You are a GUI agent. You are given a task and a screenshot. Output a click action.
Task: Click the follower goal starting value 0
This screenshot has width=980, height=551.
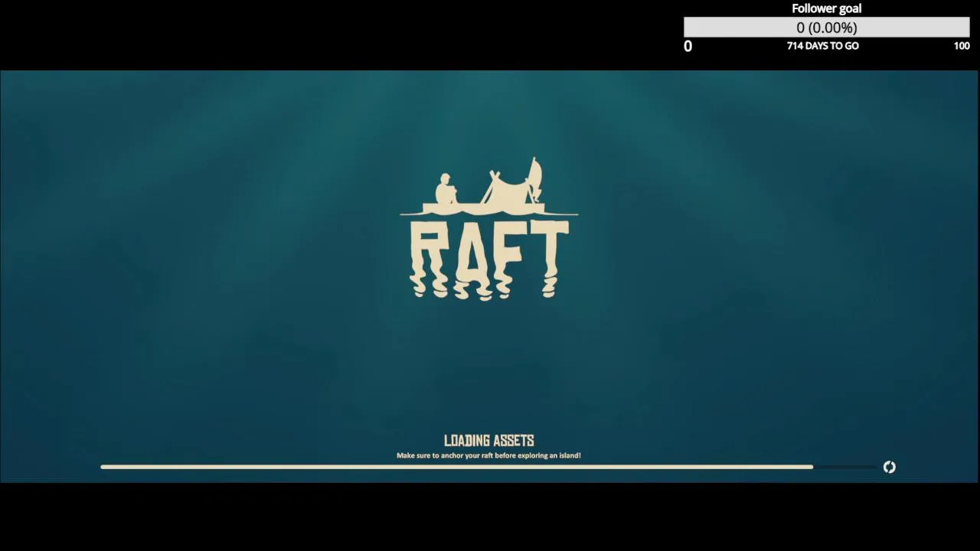click(688, 46)
